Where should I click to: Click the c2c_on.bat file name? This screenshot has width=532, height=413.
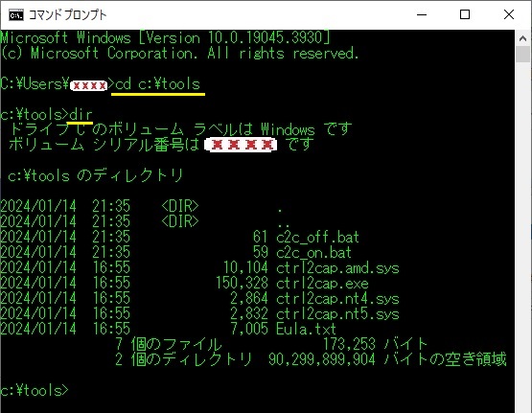coord(313,252)
